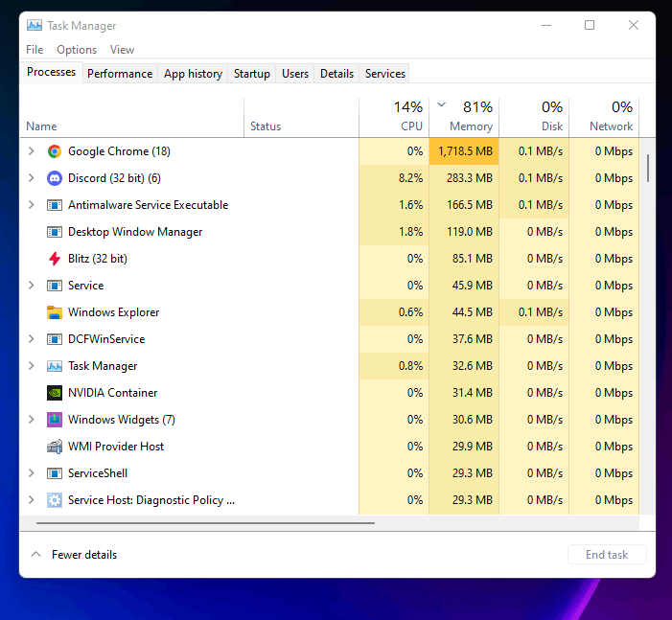Screen dimensions: 672x620
Task: Sort processes by Disk column
Action: point(534,118)
